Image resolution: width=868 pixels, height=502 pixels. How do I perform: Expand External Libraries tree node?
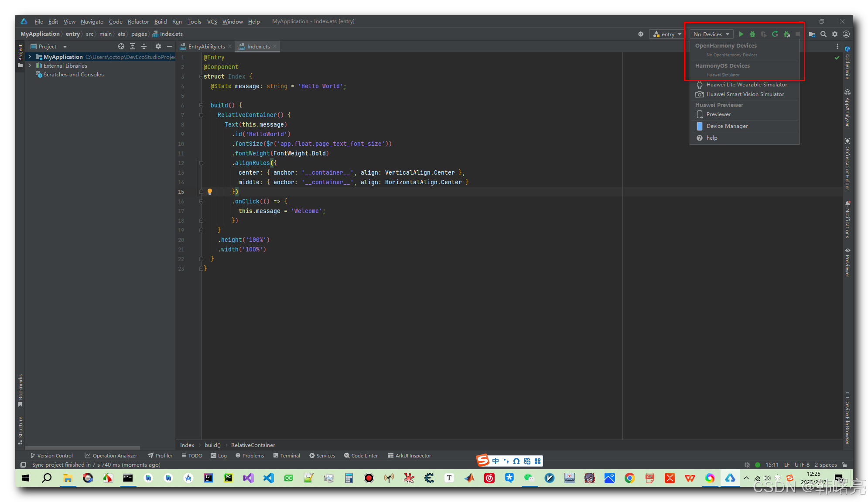pyautogui.click(x=30, y=65)
